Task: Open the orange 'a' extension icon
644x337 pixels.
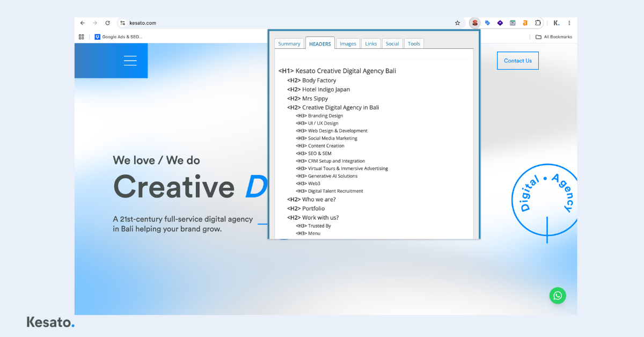Action: [x=525, y=23]
